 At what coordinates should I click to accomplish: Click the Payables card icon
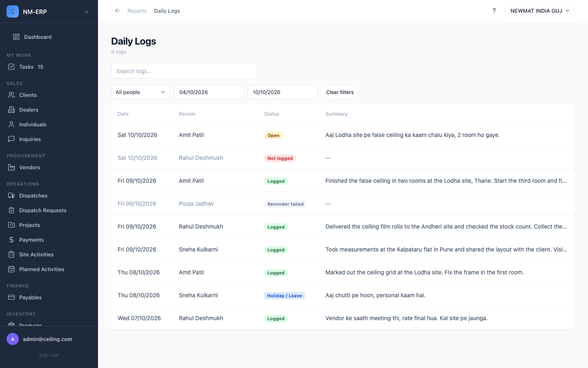pyautogui.click(x=11, y=297)
